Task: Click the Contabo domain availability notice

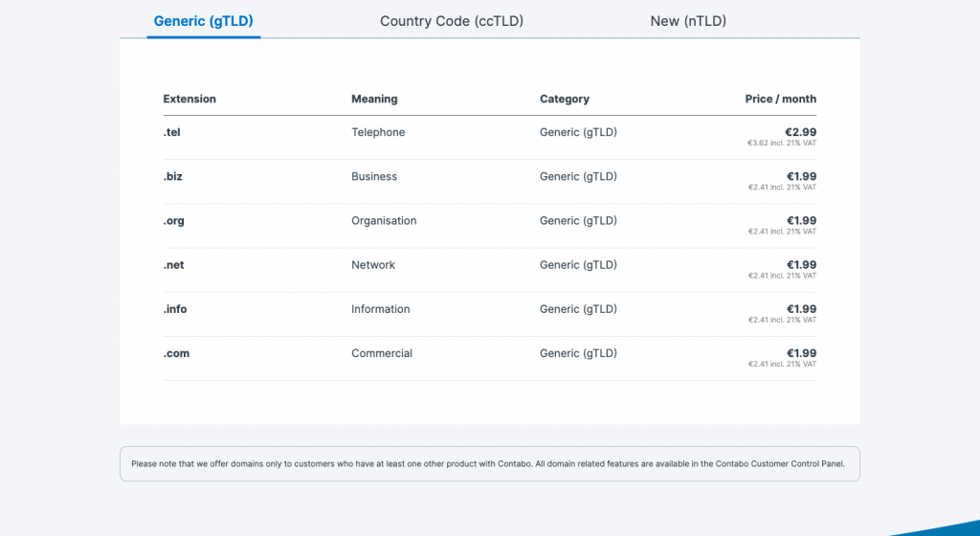Action: [489, 463]
